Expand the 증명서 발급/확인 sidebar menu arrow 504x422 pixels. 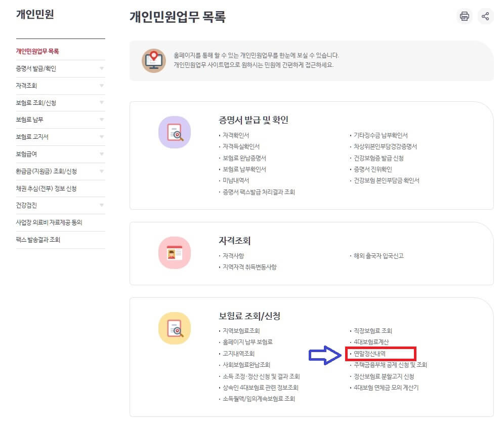click(102, 68)
